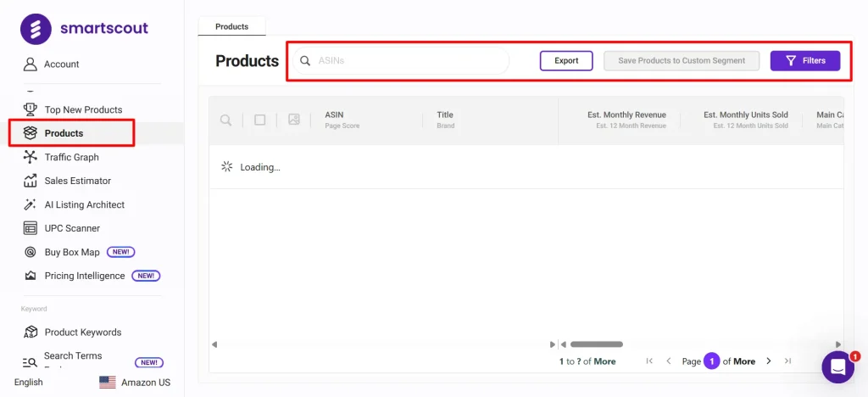Open Product Keywords

click(x=83, y=333)
